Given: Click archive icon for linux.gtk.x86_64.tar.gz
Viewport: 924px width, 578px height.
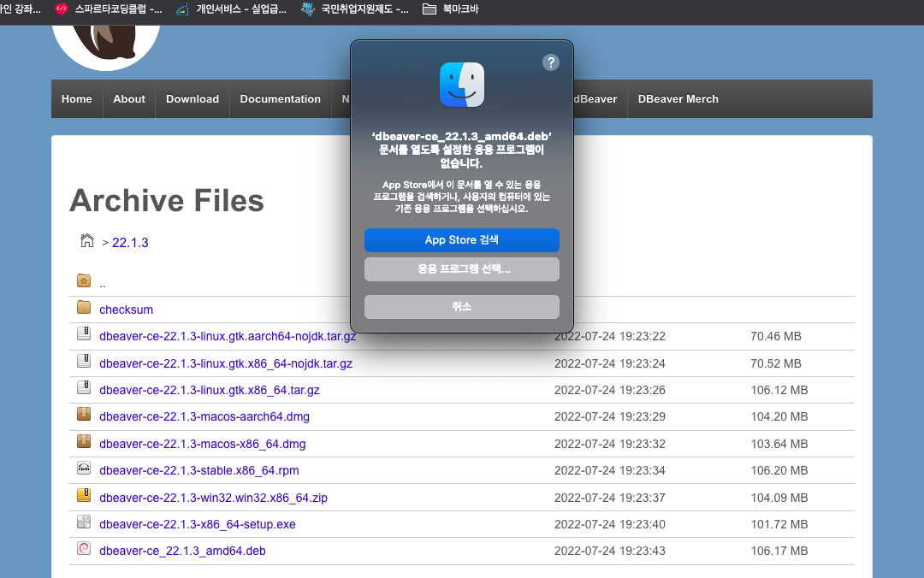Looking at the screenshot, I should tap(84, 387).
